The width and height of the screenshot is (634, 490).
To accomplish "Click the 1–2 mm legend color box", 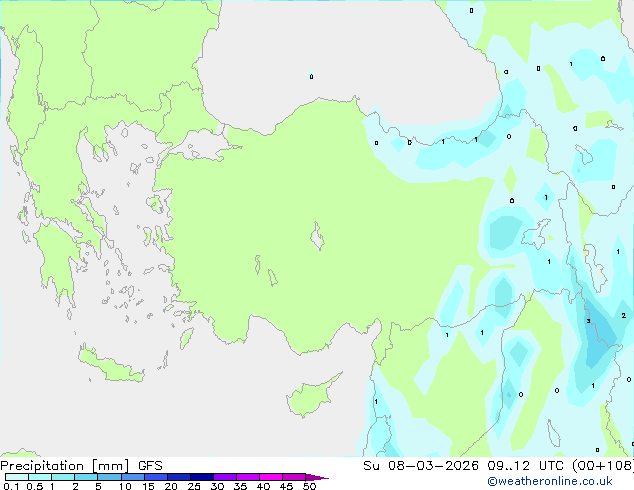I will pos(63,477).
